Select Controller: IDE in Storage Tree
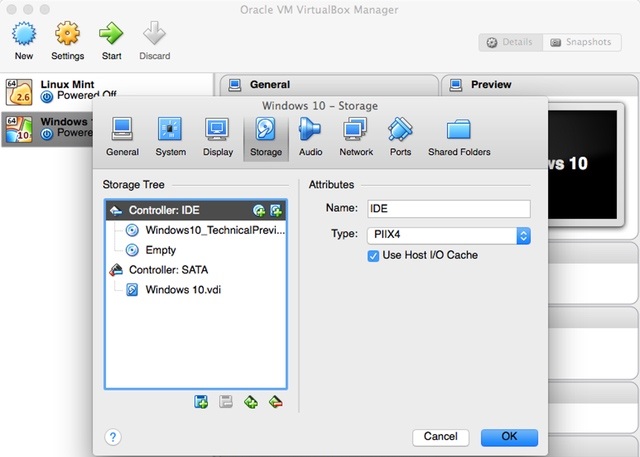Screen dimensions: 640x457 point(196,210)
